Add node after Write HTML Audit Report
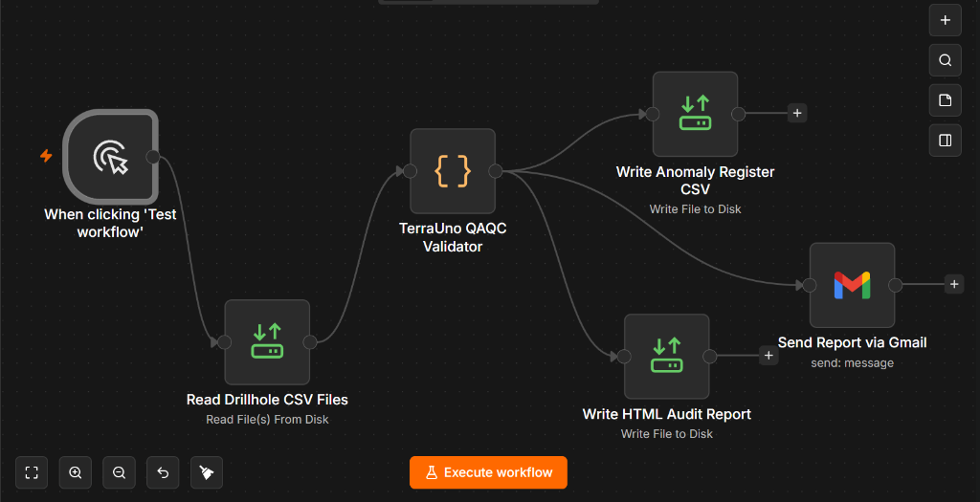980x502 pixels. point(768,356)
